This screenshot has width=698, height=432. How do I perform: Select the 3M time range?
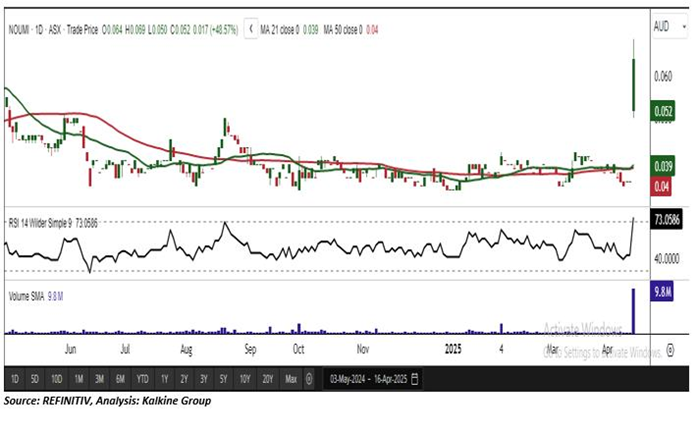coord(99,379)
